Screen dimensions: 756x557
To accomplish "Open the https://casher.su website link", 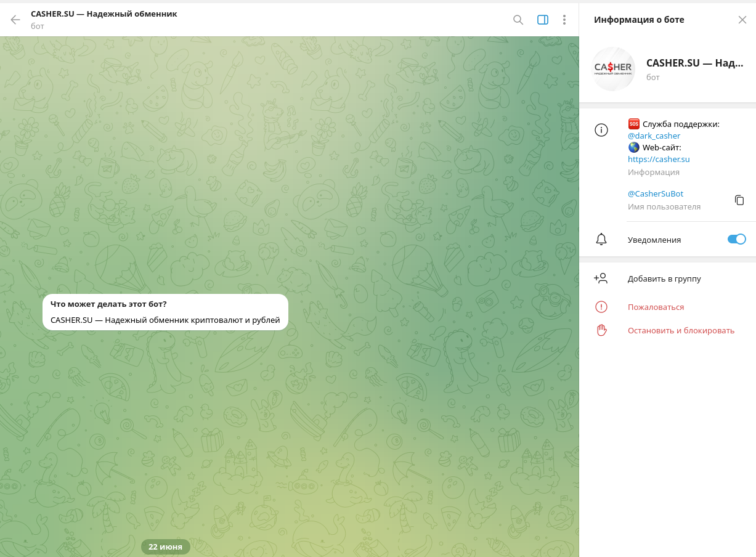I will (x=659, y=159).
